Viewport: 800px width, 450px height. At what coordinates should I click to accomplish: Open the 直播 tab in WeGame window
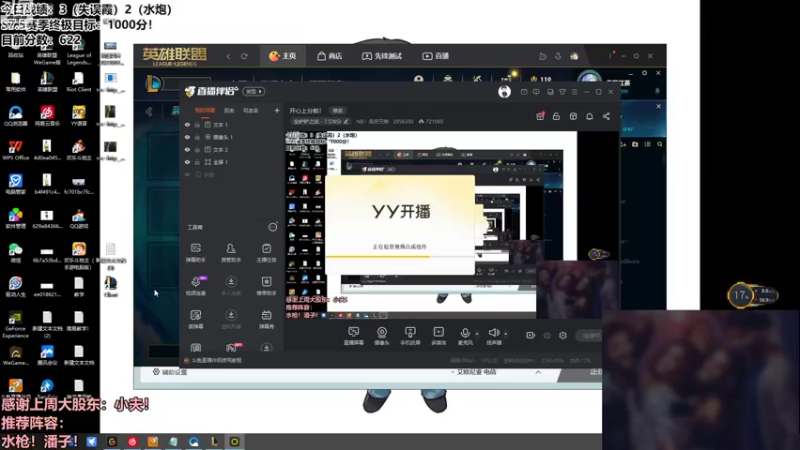436,56
